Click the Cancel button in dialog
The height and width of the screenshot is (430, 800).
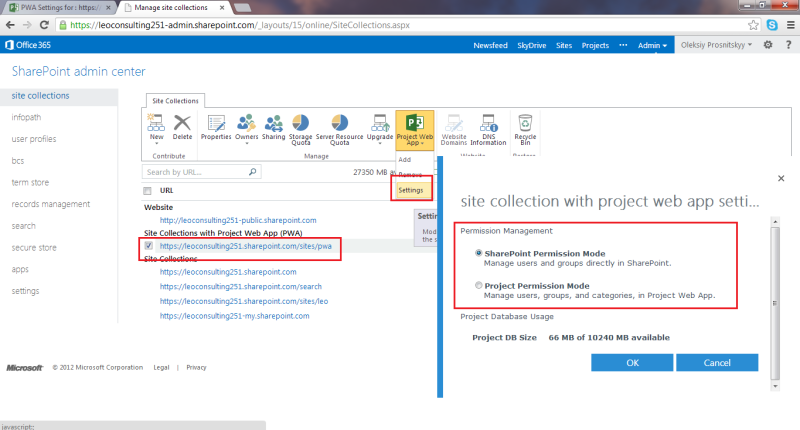[x=717, y=363]
